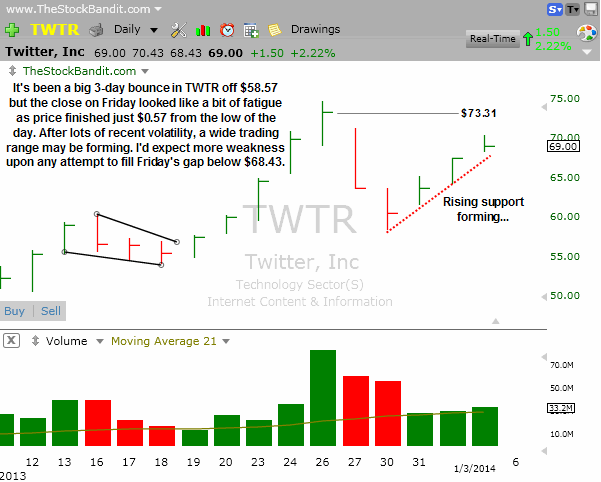
Task: Click the printer icon next to TWTR
Action: 96,30
